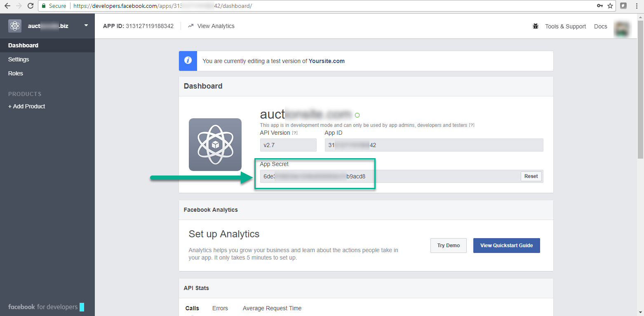
Task: Click the Yoursite.com link in banner
Action: pos(327,61)
